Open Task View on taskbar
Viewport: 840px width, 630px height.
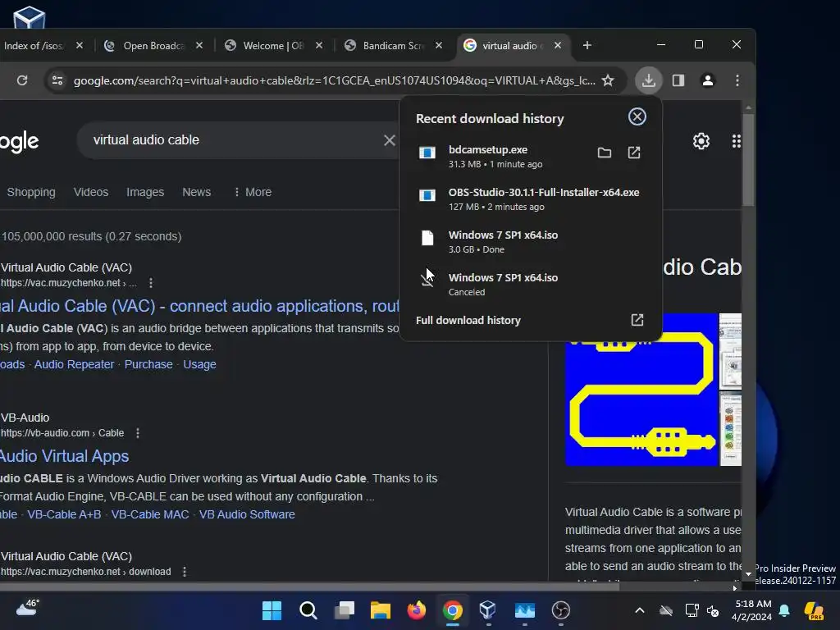click(x=344, y=610)
